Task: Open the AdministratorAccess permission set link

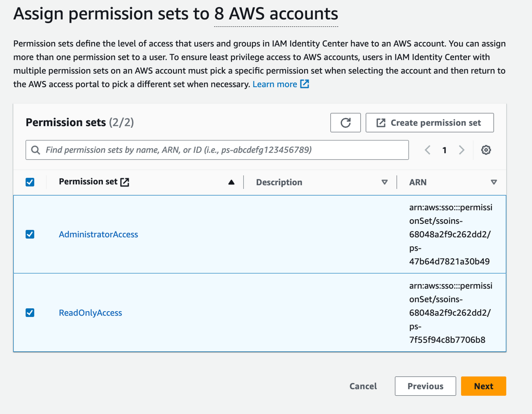Action: [98, 234]
